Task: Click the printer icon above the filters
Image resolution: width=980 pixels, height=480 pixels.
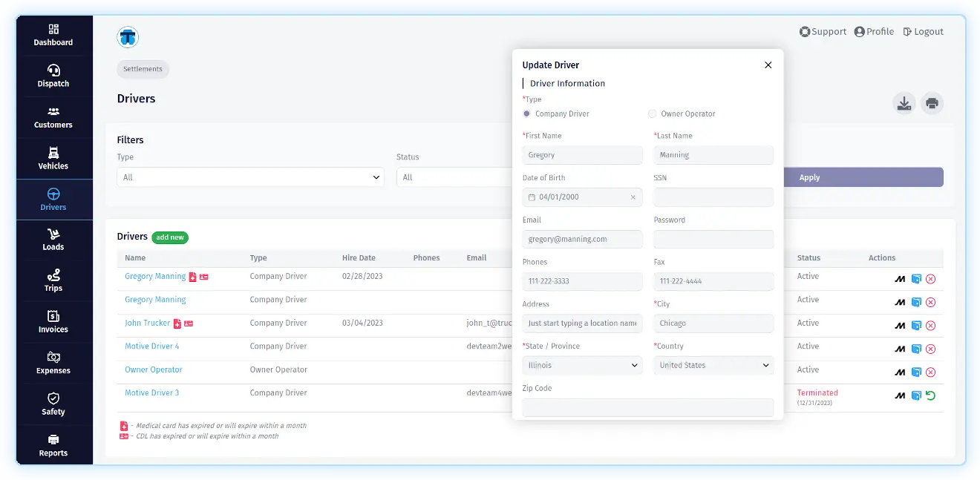Action: [x=932, y=103]
